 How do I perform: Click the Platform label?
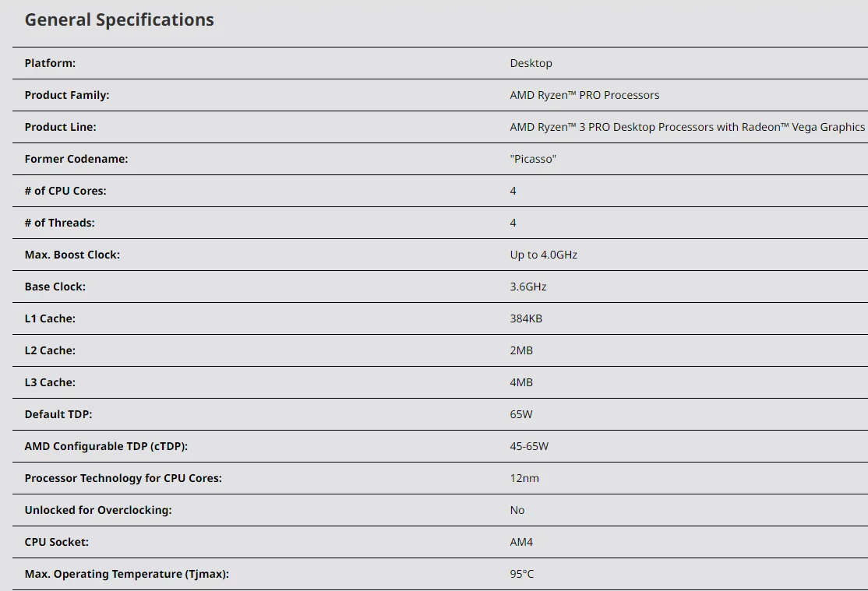[50, 63]
